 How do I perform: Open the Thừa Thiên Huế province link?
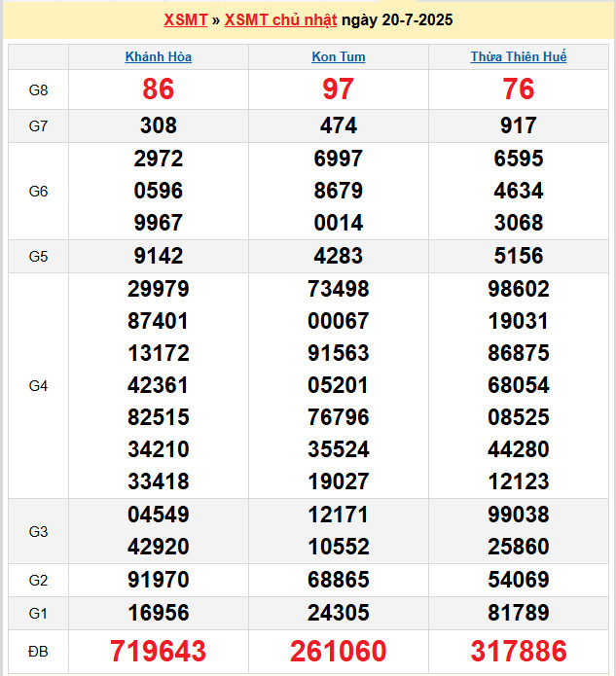pos(519,56)
